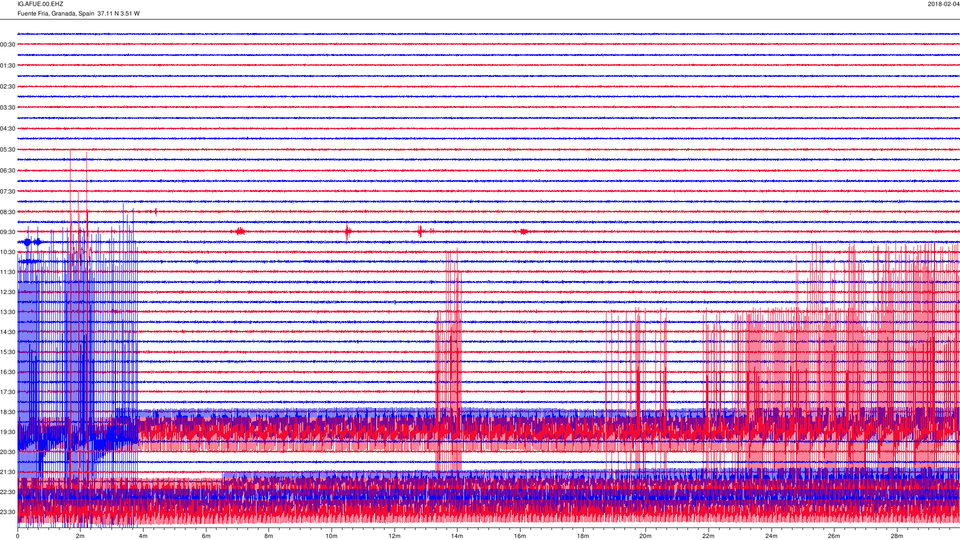Click the small red event on the 08:30 trace
The height and width of the screenshot is (540, 960).
click(x=156, y=212)
